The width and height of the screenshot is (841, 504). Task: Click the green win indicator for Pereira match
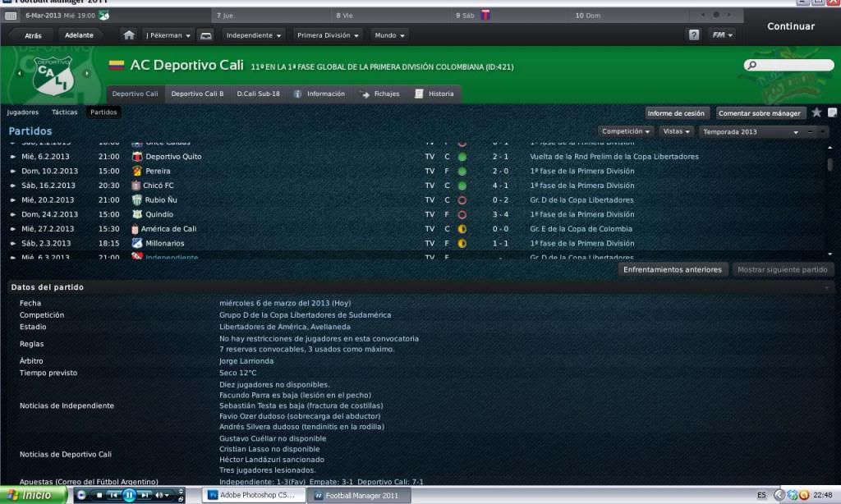462,172
